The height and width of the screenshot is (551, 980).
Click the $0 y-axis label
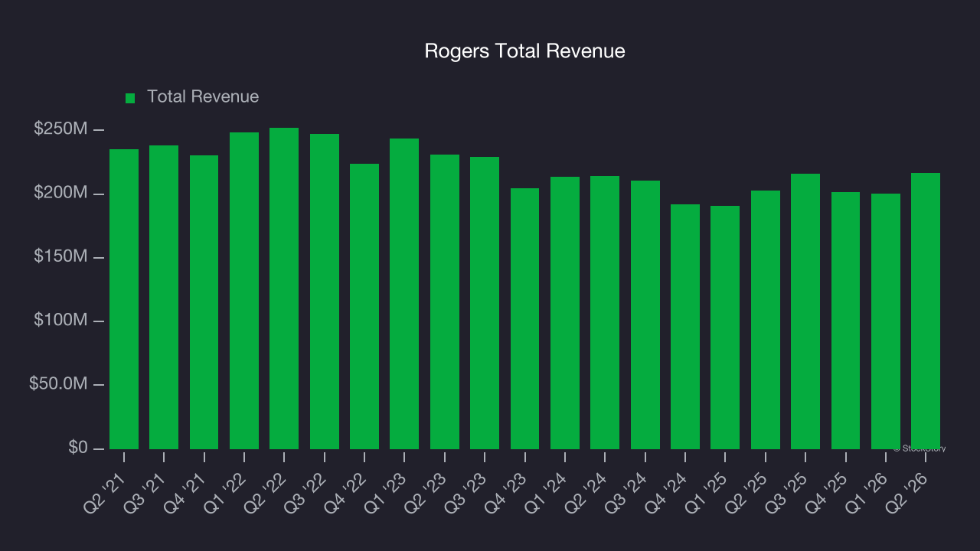click(x=78, y=448)
